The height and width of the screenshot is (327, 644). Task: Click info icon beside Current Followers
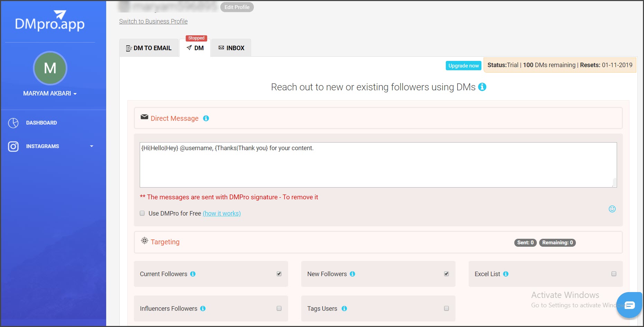193,274
